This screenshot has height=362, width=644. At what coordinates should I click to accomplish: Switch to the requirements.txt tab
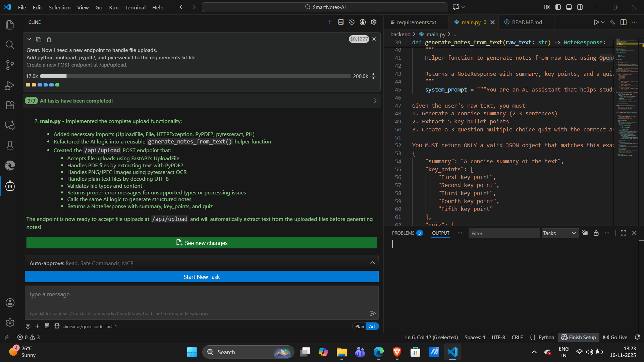pyautogui.click(x=416, y=22)
